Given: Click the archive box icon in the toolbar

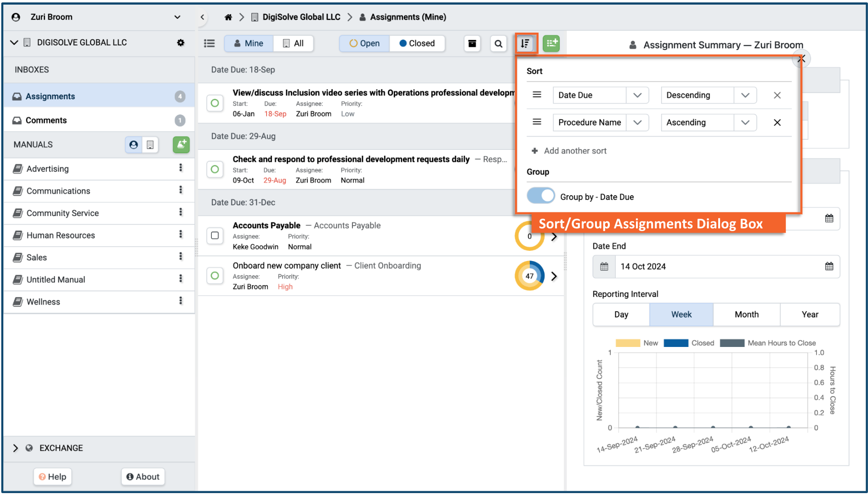Looking at the screenshot, I should point(472,44).
